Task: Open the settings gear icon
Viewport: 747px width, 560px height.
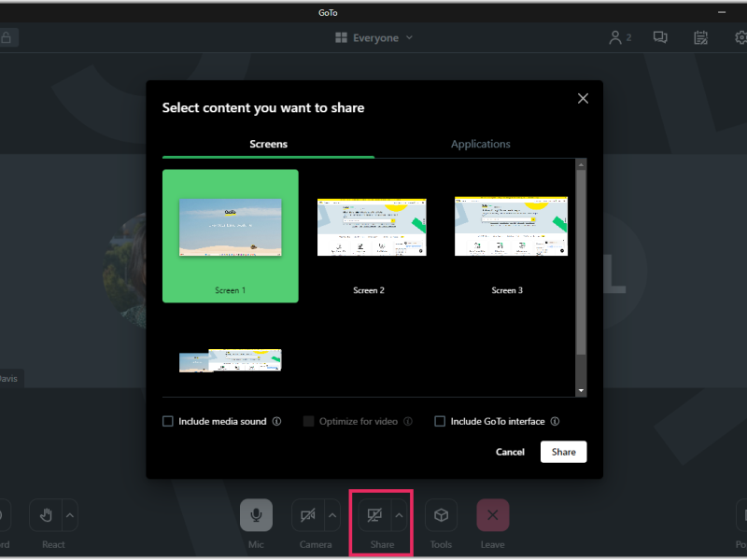Action: [x=740, y=37]
